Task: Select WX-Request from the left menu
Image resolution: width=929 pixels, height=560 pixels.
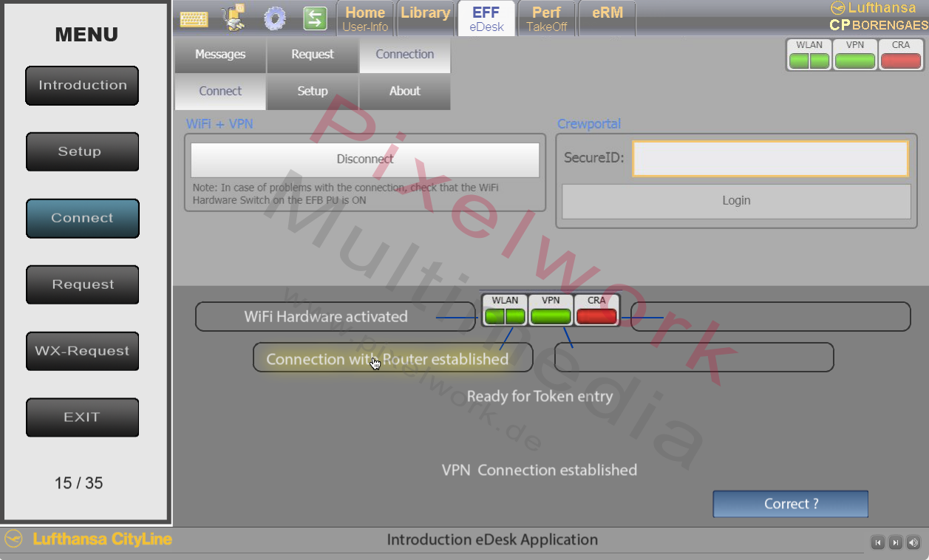Action: [82, 352]
